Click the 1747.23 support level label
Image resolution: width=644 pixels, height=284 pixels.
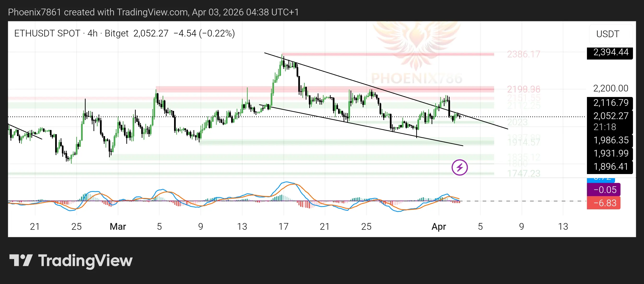[x=523, y=173]
